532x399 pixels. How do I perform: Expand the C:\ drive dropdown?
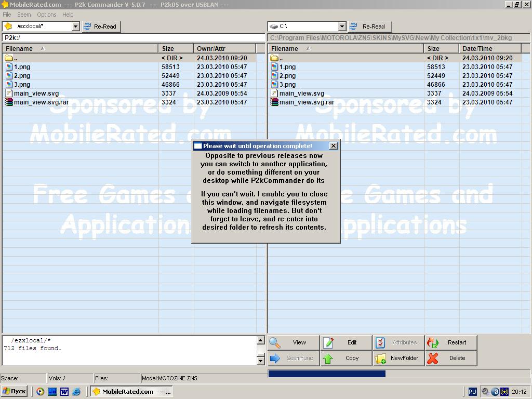342,26
